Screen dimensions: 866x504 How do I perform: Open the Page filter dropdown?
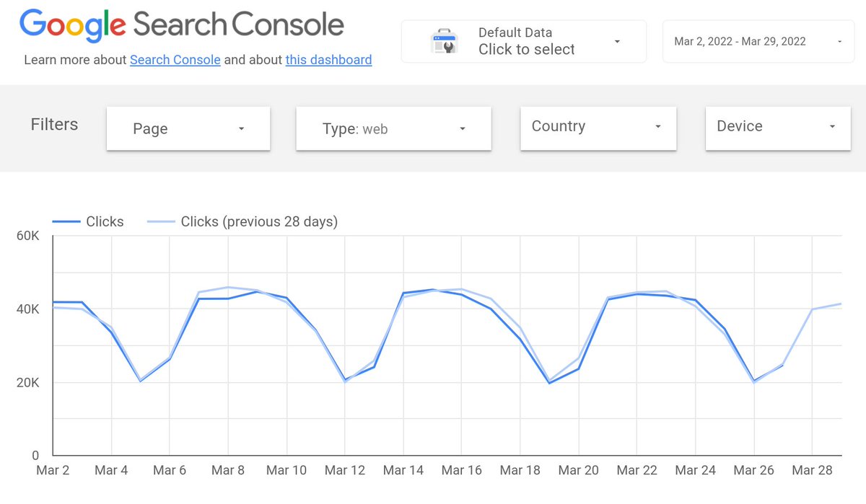(188, 128)
